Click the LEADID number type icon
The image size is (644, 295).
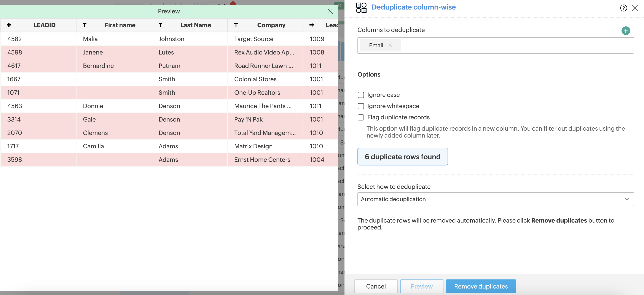[9, 25]
